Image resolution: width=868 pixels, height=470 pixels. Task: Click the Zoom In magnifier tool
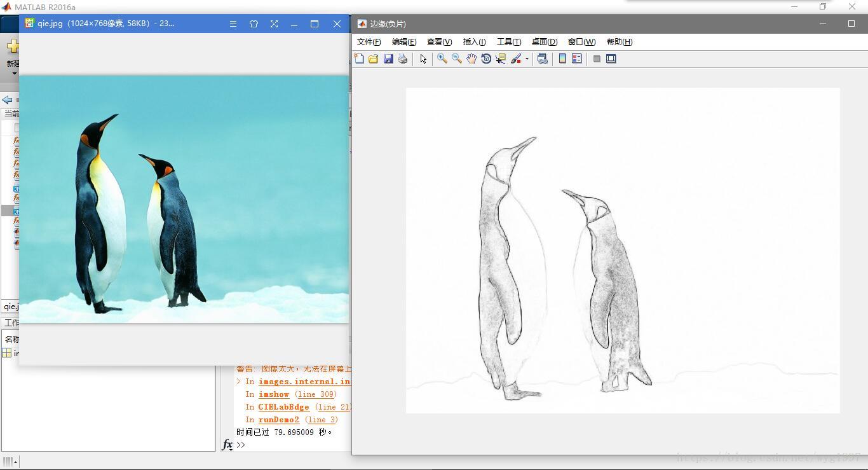(x=442, y=59)
